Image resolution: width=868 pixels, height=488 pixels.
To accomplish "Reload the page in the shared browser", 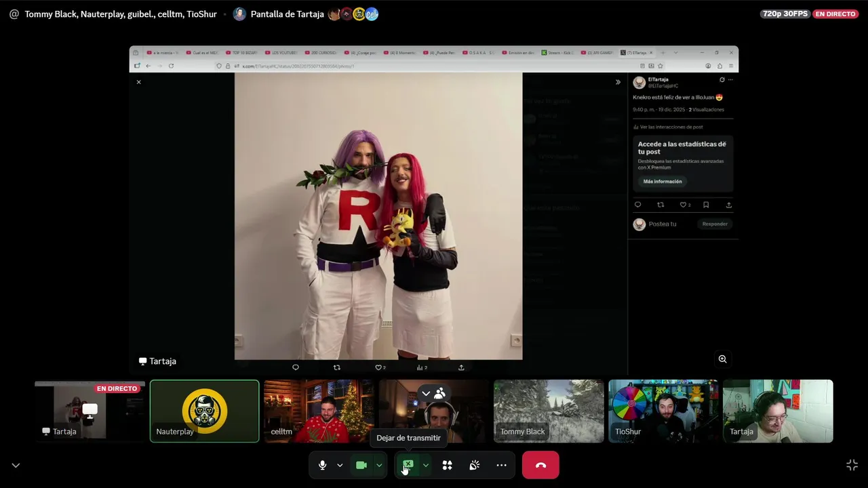I will click(x=171, y=66).
